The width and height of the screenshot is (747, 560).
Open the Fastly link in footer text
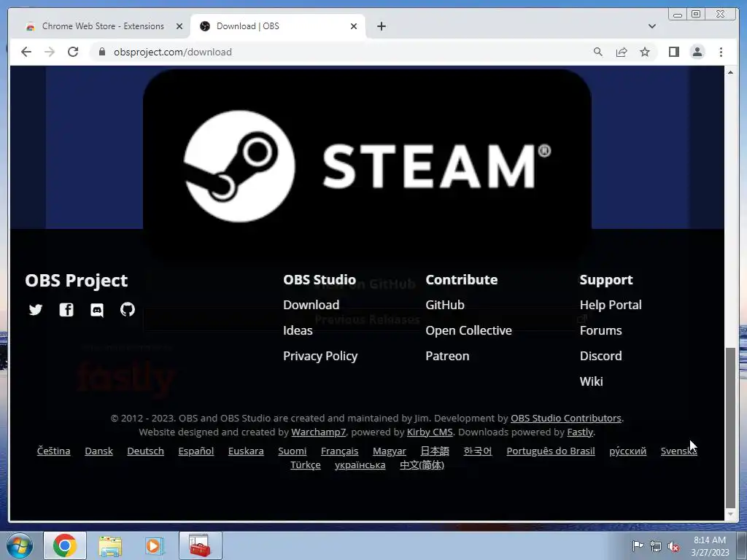(x=580, y=432)
